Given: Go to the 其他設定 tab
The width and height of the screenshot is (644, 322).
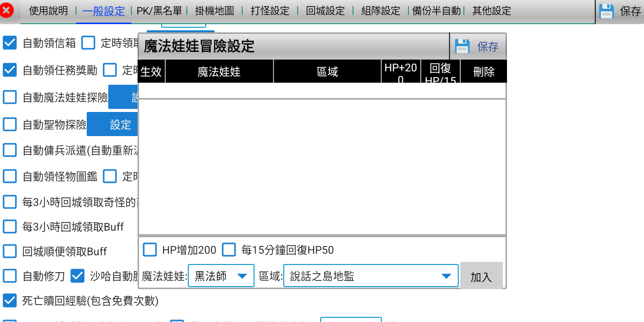Looking at the screenshot, I should pyautogui.click(x=492, y=11).
